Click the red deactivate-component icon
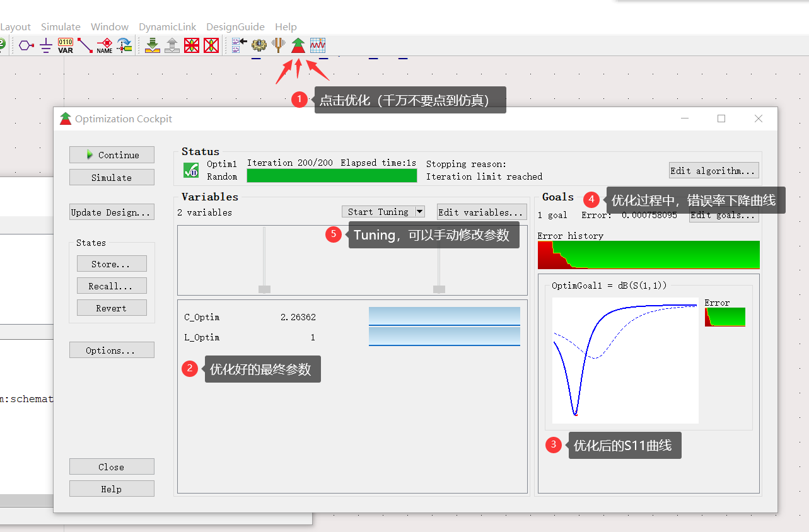Image resolution: width=809 pixels, height=532 pixels. click(192, 45)
